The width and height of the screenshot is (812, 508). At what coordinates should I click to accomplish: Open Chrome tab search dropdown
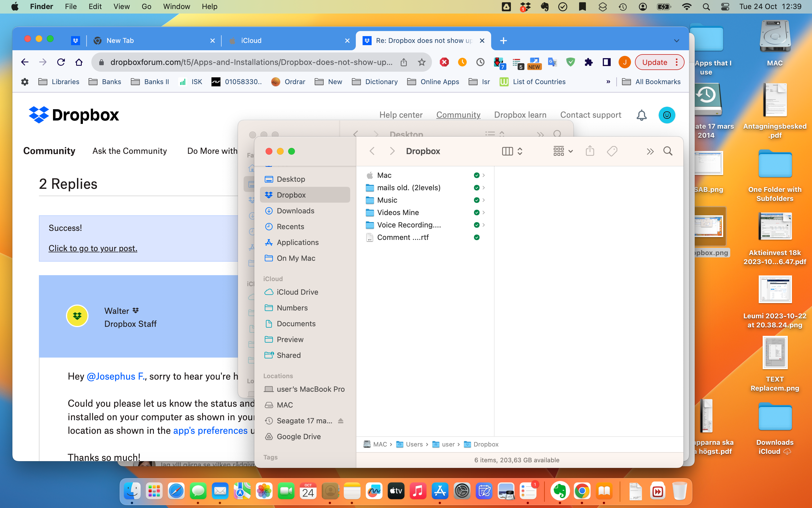click(x=676, y=41)
